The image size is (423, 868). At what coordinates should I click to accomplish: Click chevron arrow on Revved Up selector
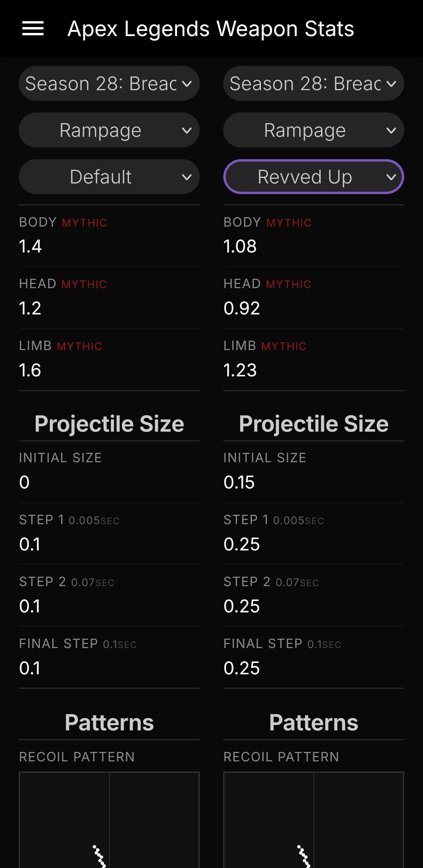(391, 177)
